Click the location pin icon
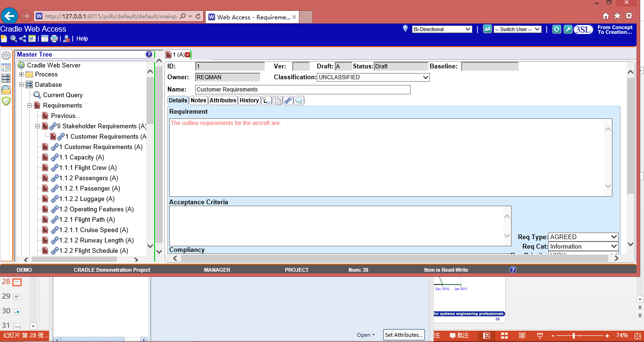 (x=405, y=29)
